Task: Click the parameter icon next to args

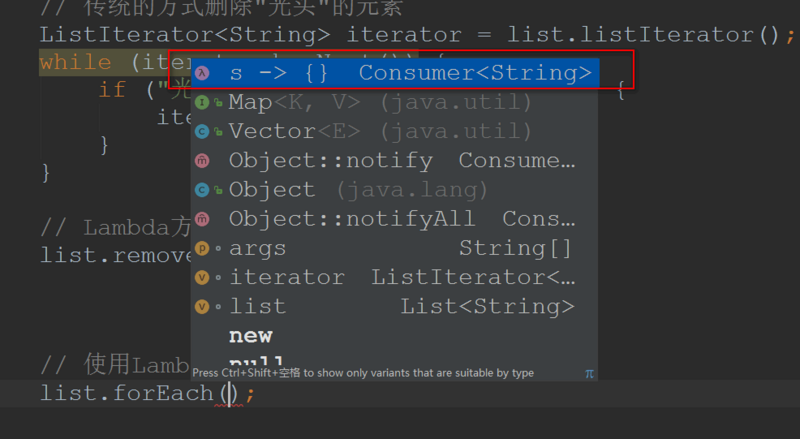Action: coord(201,248)
